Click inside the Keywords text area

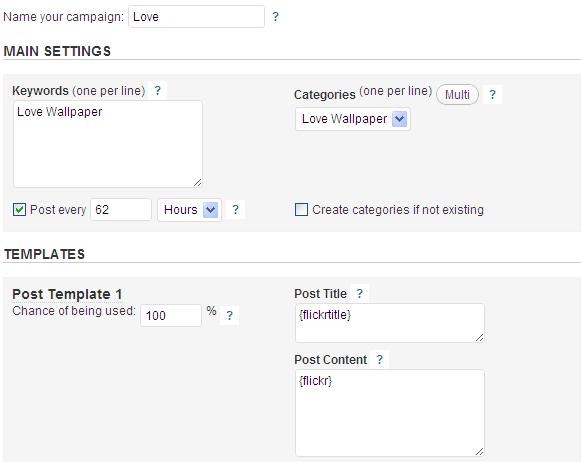(x=108, y=144)
